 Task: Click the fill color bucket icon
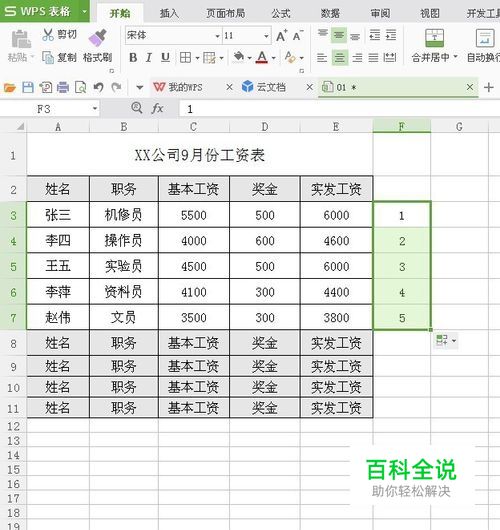[x=239, y=57]
